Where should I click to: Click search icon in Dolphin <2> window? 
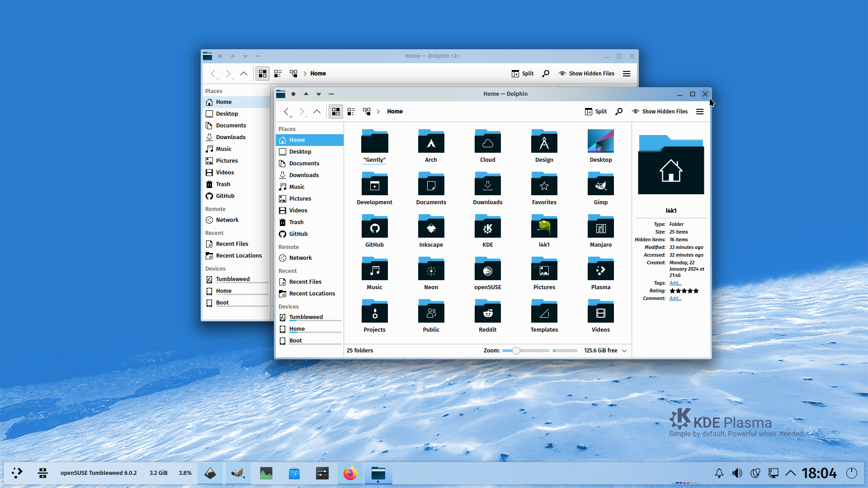546,74
